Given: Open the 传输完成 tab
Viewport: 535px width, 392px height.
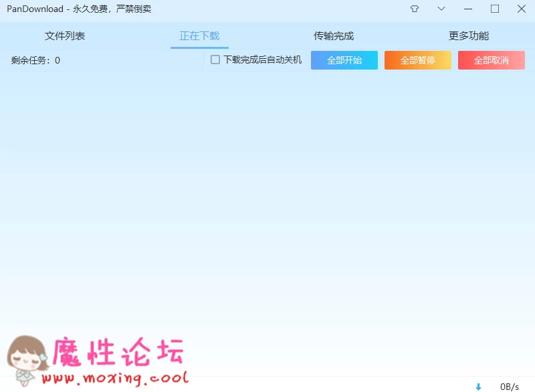Looking at the screenshot, I should click(334, 36).
